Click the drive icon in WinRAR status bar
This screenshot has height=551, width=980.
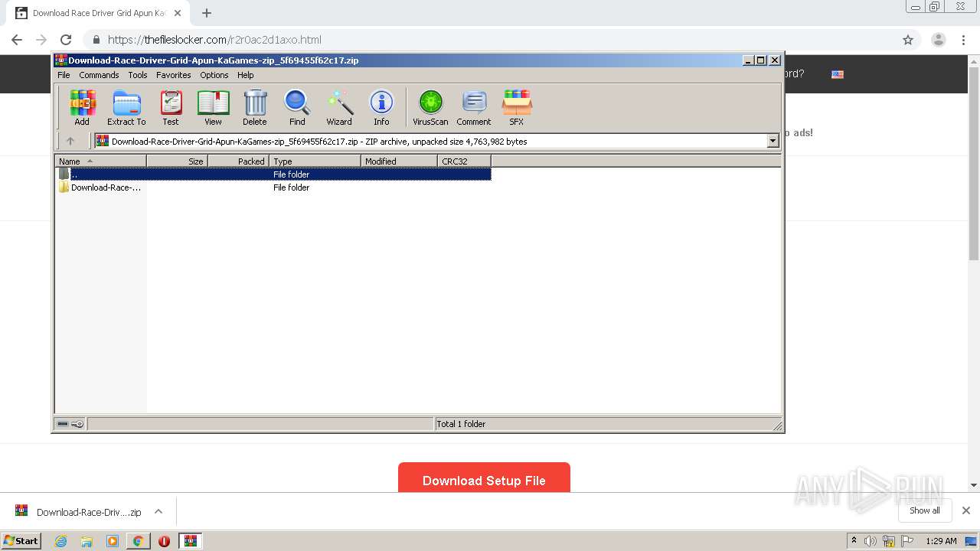(63, 424)
